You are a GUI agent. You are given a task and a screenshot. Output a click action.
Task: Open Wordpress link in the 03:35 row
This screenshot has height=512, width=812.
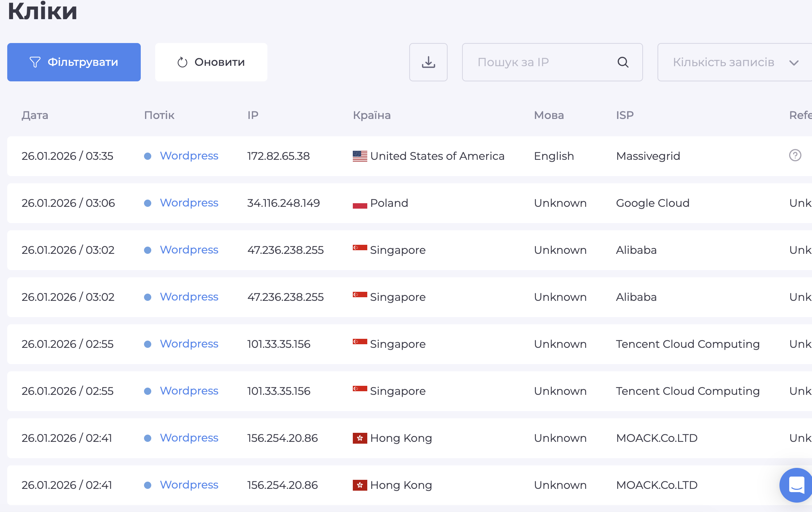pos(189,156)
